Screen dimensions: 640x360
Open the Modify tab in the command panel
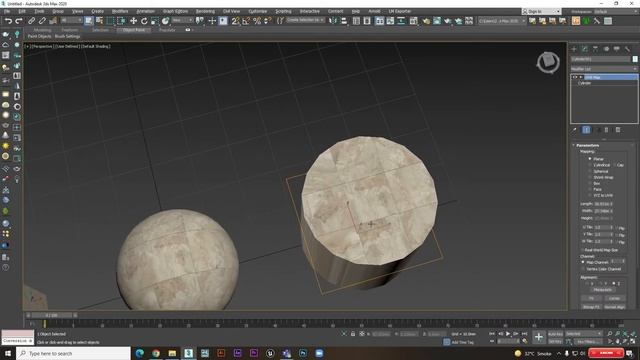584,49
